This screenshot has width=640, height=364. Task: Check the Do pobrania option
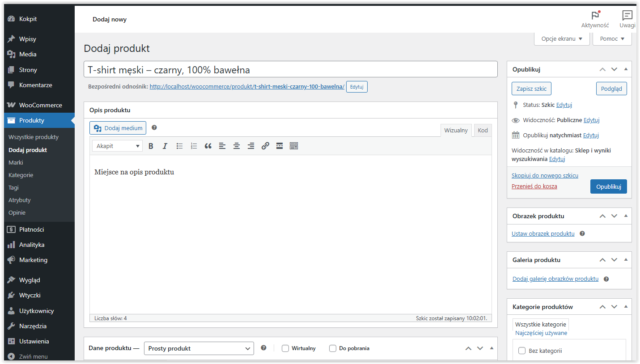333,348
